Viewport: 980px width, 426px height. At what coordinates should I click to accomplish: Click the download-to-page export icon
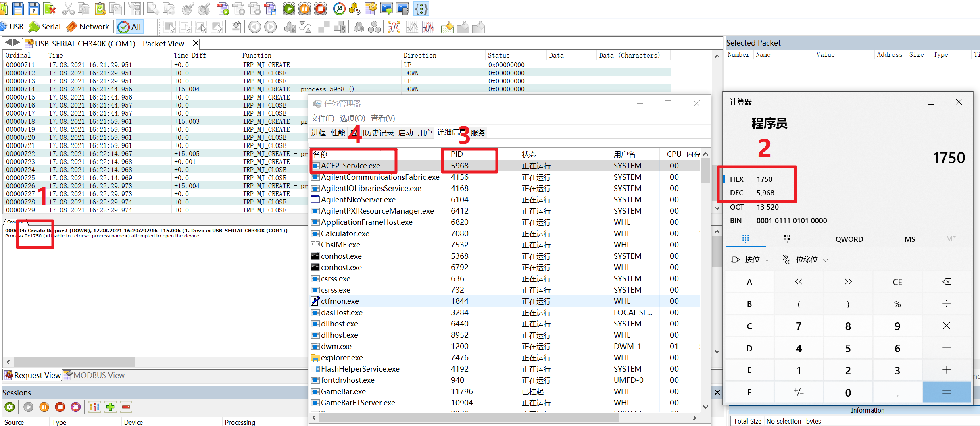pyautogui.click(x=236, y=27)
